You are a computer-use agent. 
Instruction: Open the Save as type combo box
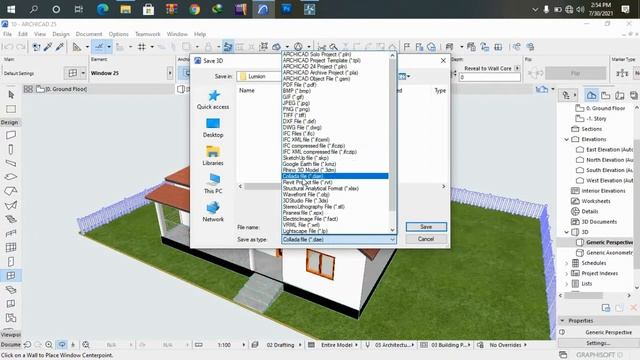click(x=339, y=239)
